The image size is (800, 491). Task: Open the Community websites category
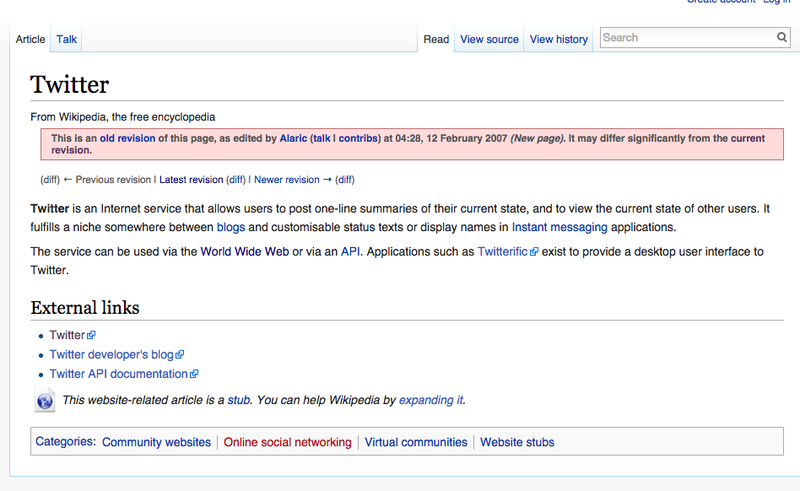[156, 442]
